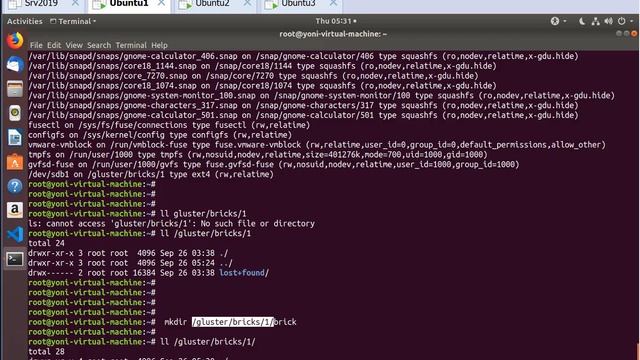The image size is (640, 360).
Task: Open the Files manager dock icon
Action: [15, 89]
